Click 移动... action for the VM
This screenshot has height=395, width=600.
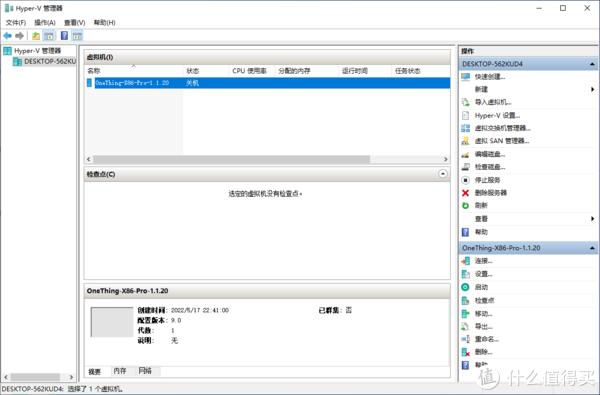tap(484, 314)
